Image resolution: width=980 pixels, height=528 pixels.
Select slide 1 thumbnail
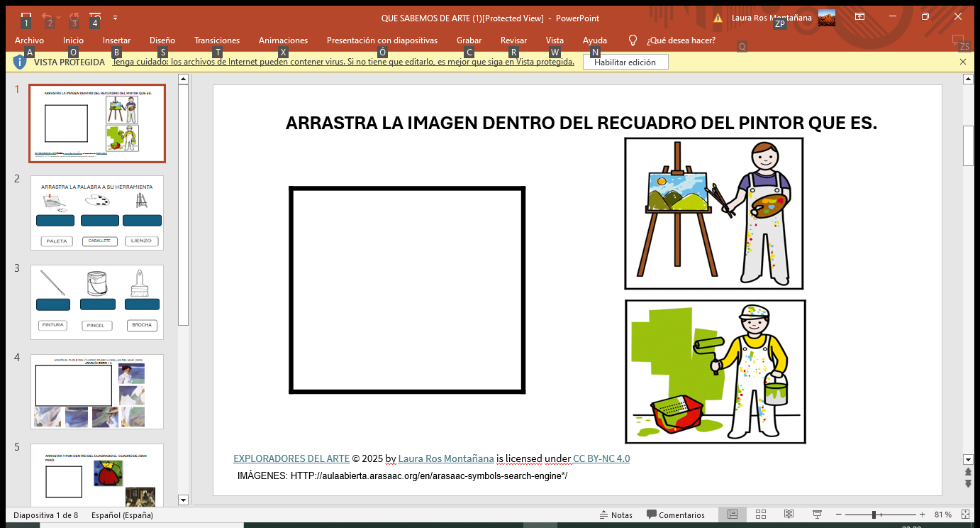coord(97,123)
